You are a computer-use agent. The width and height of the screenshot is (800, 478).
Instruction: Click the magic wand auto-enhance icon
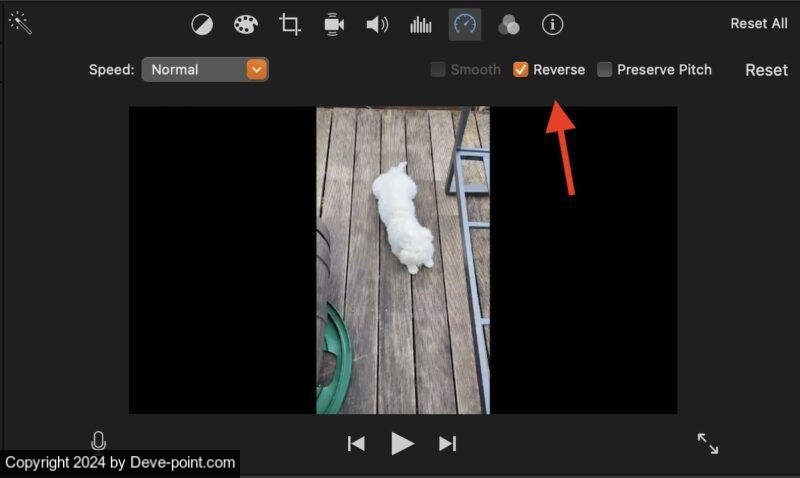tap(20, 23)
